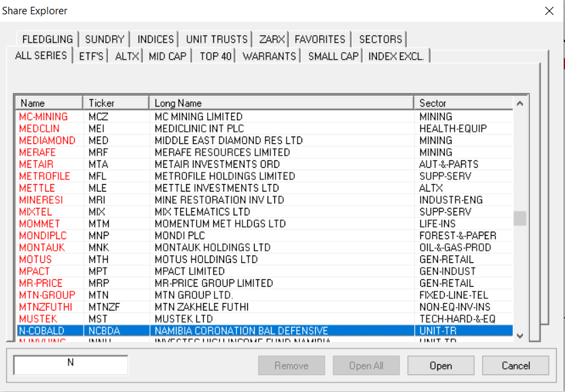
Task: Click the MONDI PLC long name
Action: coord(180,236)
